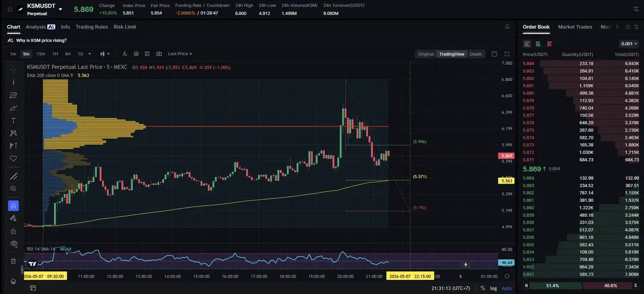Switch chart to 15m timeframe

[41, 54]
